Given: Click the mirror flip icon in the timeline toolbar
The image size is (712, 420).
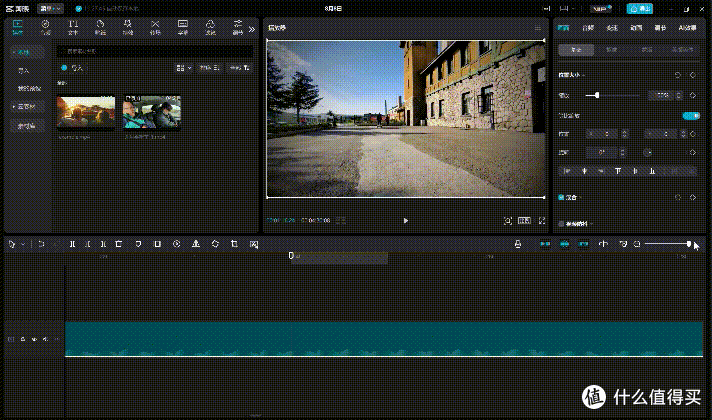Looking at the screenshot, I should point(196,244).
